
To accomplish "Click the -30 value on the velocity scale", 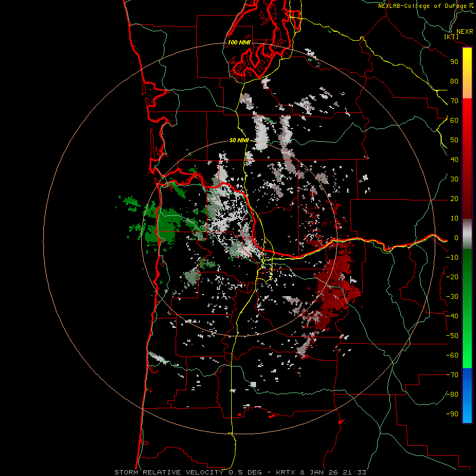I will pos(452,297).
